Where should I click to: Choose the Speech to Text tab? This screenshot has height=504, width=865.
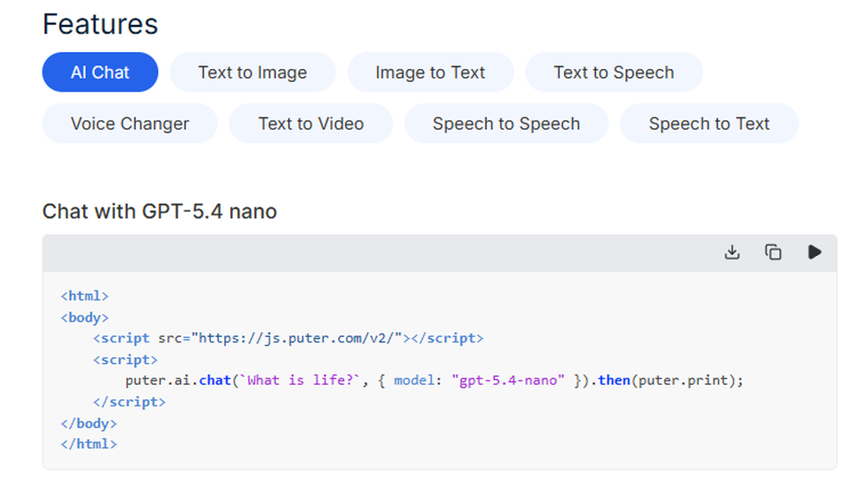[x=709, y=124]
